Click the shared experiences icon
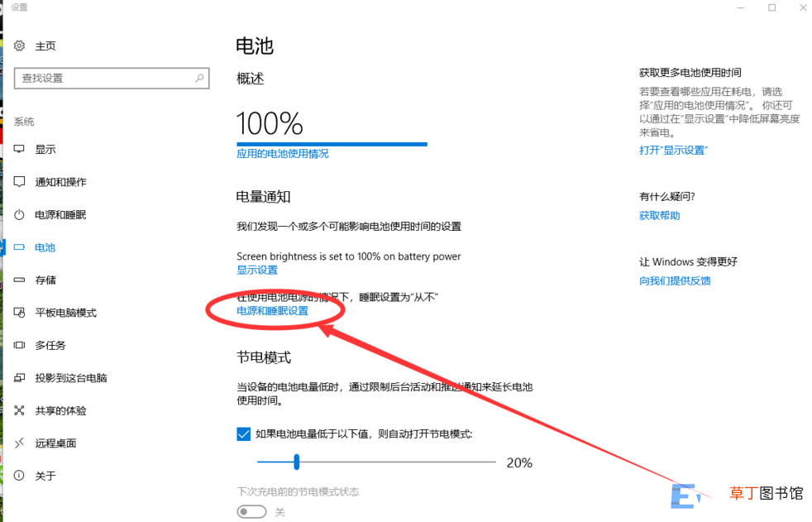This screenshot has width=812, height=522. 19,410
